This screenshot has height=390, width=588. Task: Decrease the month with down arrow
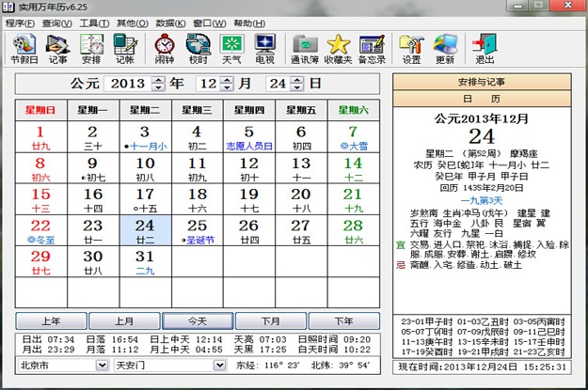coord(227,87)
